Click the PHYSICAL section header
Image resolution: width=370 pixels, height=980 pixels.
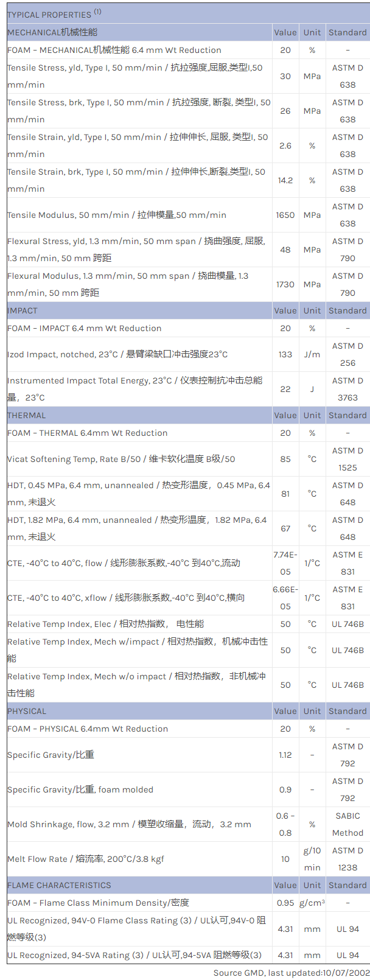tap(27, 711)
